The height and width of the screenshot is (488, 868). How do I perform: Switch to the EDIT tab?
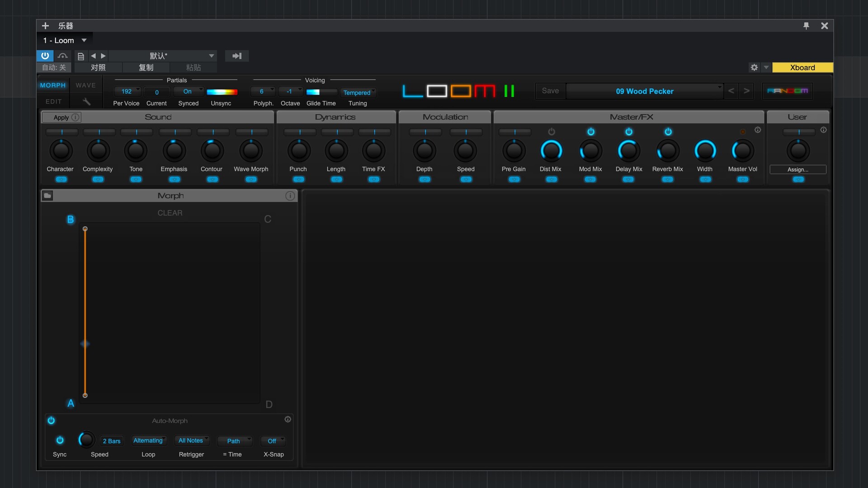(53, 101)
